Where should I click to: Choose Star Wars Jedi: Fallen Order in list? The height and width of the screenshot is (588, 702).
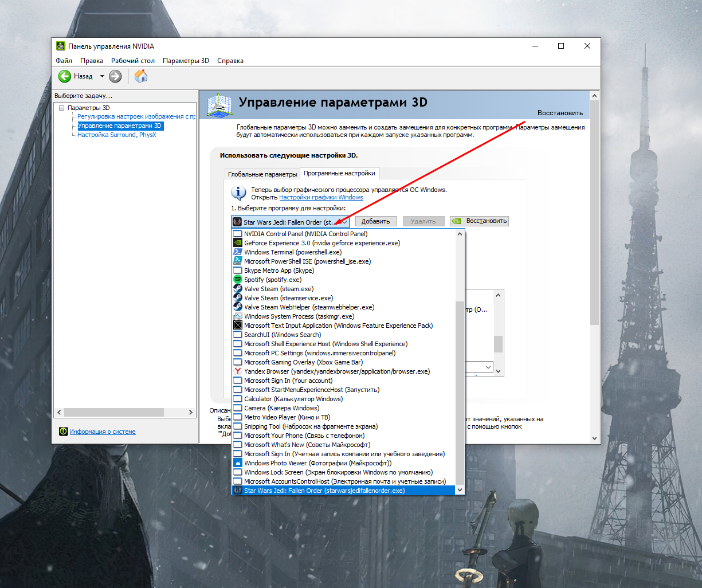point(343,491)
